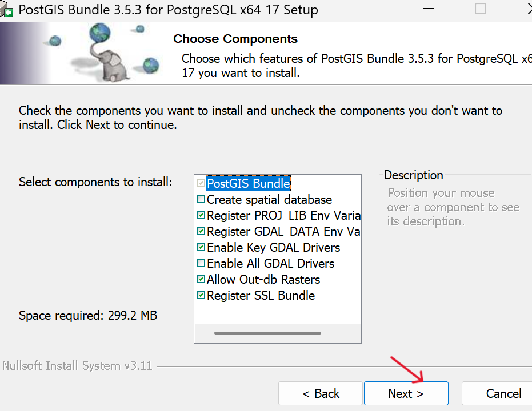Select the PostGIS Bundle label
Viewport: 532px width, 411px height.
click(249, 183)
